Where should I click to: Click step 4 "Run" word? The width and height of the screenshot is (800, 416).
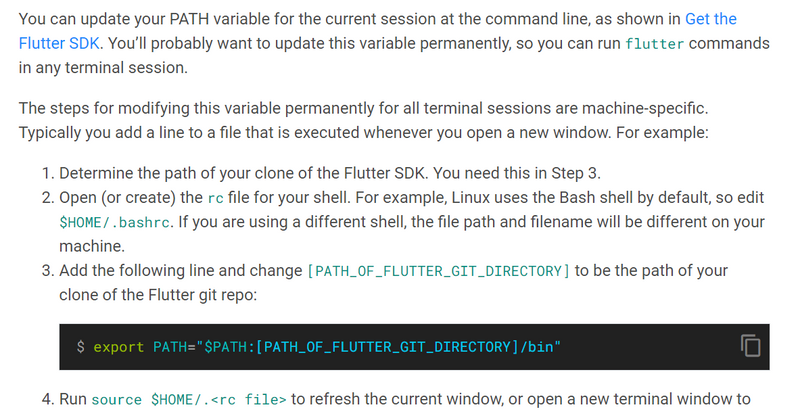pyautogui.click(x=72, y=399)
